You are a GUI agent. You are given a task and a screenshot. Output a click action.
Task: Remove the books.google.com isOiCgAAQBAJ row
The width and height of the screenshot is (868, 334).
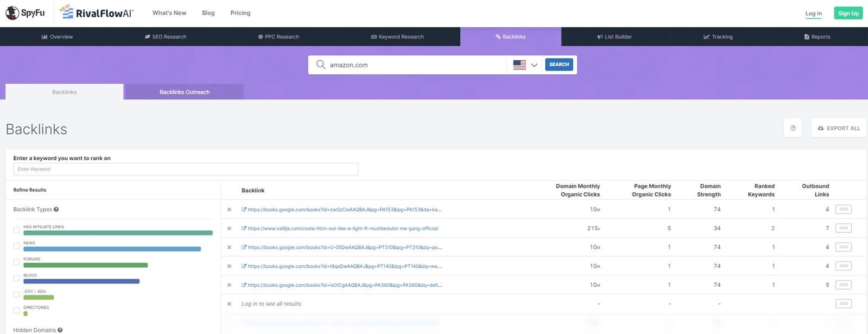(x=229, y=285)
